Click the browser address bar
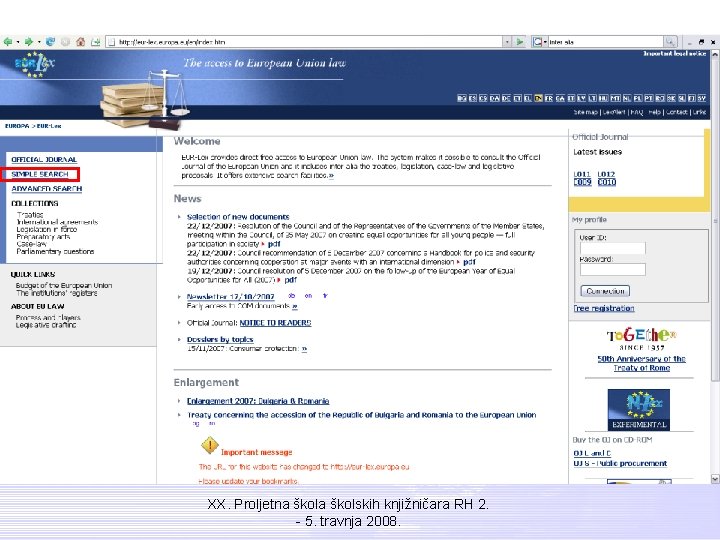The height and width of the screenshot is (540, 720). (305, 42)
